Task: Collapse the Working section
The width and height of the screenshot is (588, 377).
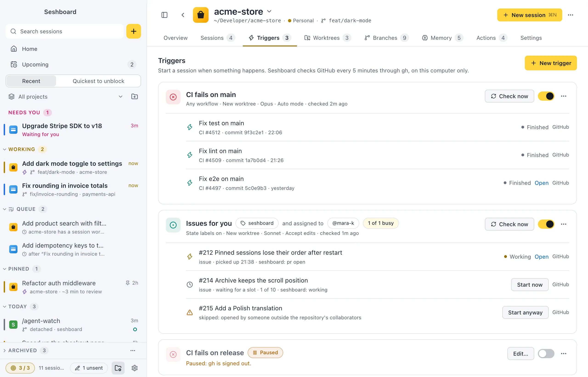Action: (4, 149)
